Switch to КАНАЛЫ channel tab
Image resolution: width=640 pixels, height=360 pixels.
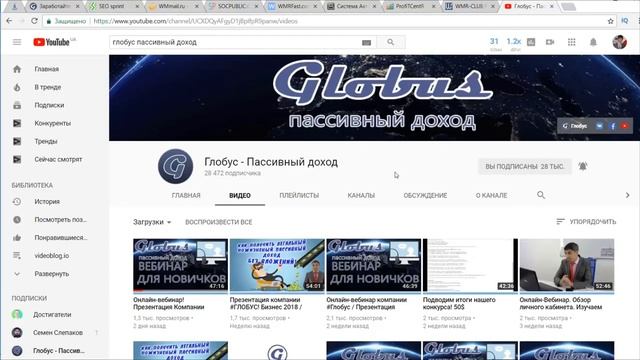click(x=361, y=196)
